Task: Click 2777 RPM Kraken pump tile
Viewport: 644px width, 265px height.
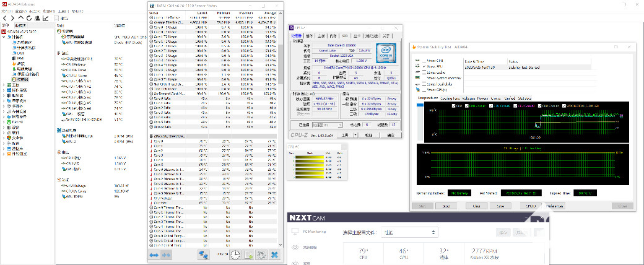Action: coord(485,253)
